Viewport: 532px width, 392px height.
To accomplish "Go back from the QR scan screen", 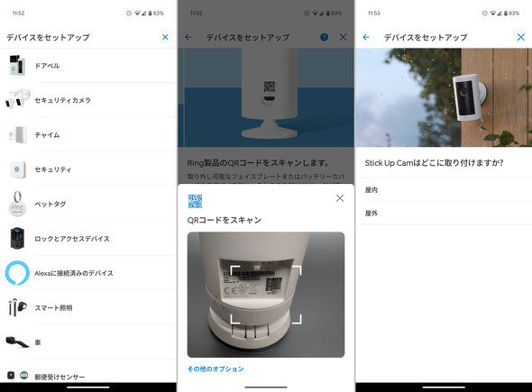I will coord(188,37).
